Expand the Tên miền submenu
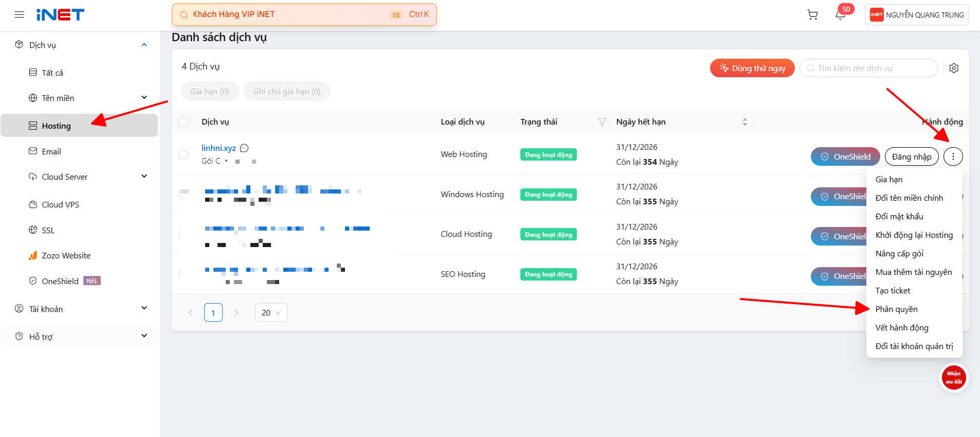 (144, 98)
